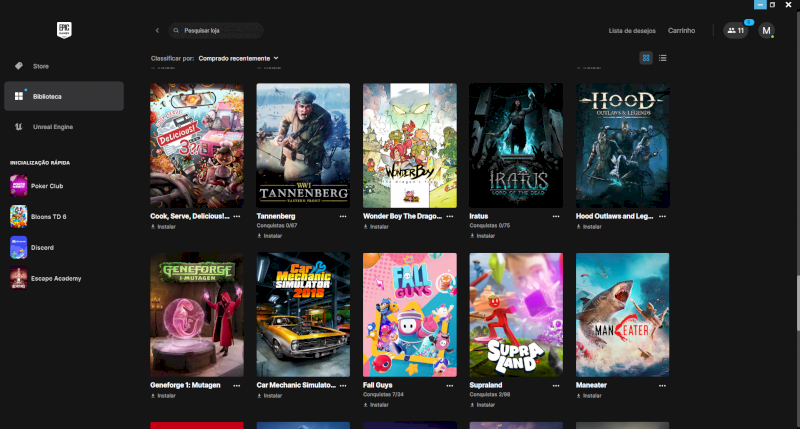Open the Store section in sidebar
The width and height of the screenshot is (800, 429).
click(40, 66)
